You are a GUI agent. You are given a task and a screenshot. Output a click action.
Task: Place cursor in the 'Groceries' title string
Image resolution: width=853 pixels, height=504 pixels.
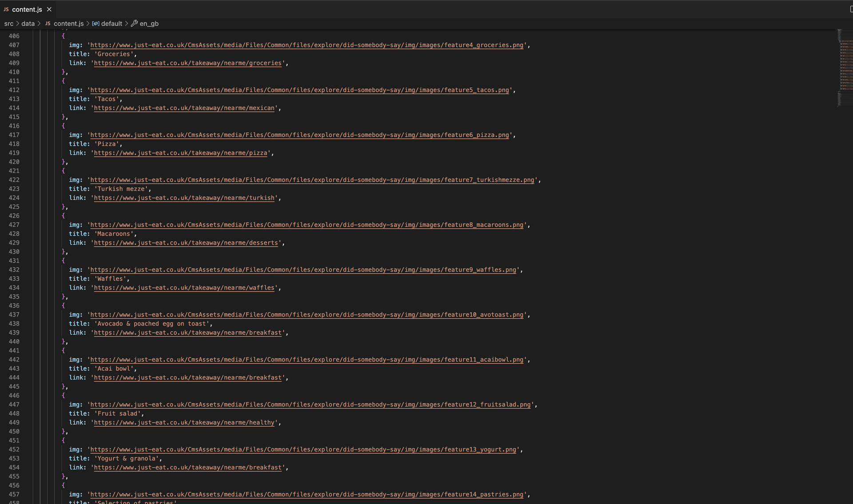[x=114, y=54]
